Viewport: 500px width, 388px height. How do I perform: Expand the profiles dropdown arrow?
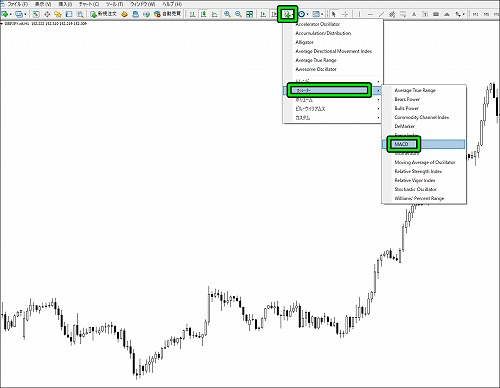point(25,14)
